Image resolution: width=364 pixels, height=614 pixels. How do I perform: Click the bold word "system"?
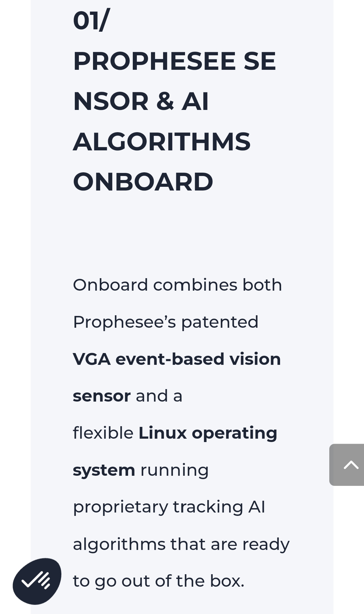pyautogui.click(x=104, y=471)
